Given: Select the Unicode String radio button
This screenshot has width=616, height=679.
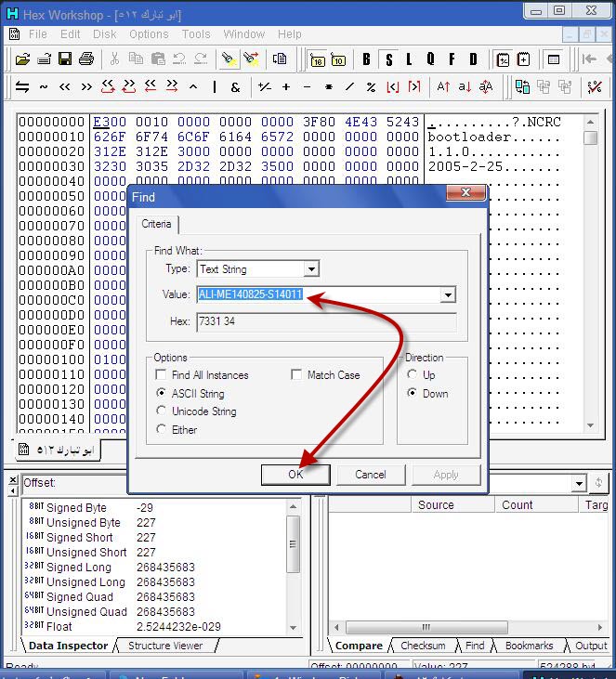Looking at the screenshot, I should [162, 411].
